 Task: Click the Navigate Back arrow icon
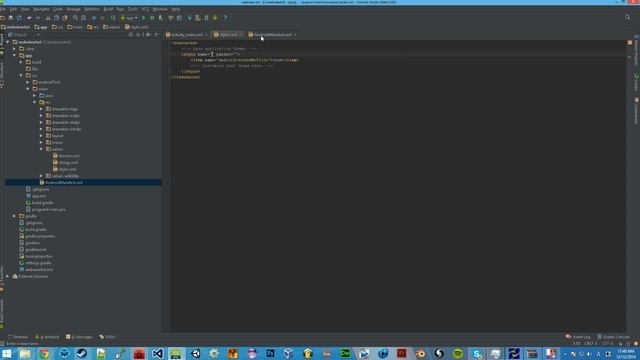pyautogui.click(x=94, y=18)
